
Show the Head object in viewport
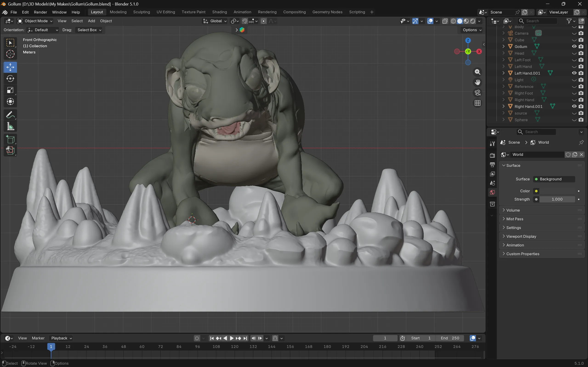(x=574, y=53)
